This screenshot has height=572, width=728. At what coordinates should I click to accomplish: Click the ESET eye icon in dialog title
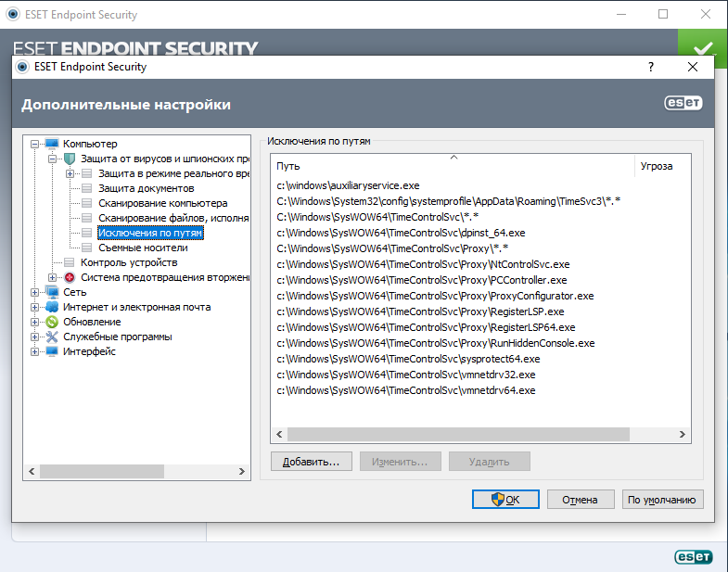(22, 67)
